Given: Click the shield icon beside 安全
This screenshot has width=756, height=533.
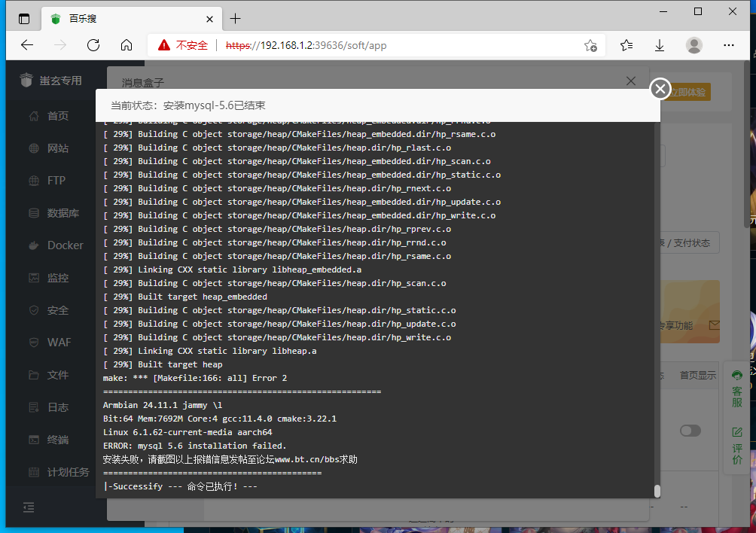Looking at the screenshot, I should click(x=34, y=310).
